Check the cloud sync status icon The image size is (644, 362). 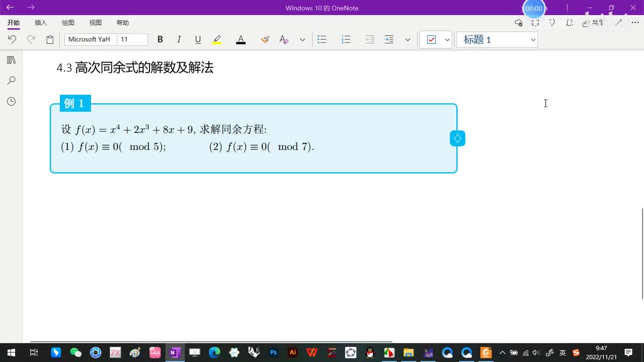[519, 23]
